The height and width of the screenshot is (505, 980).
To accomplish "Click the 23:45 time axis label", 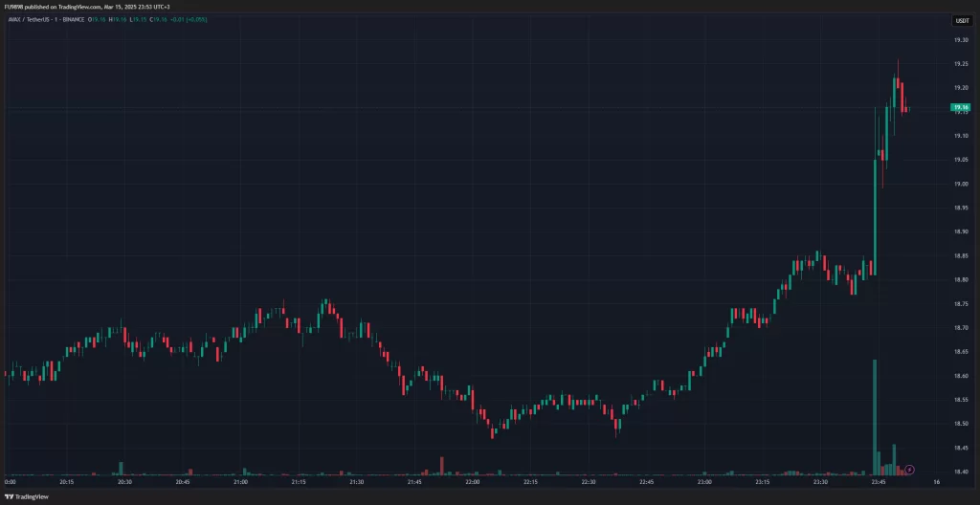I will tap(879, 483).
